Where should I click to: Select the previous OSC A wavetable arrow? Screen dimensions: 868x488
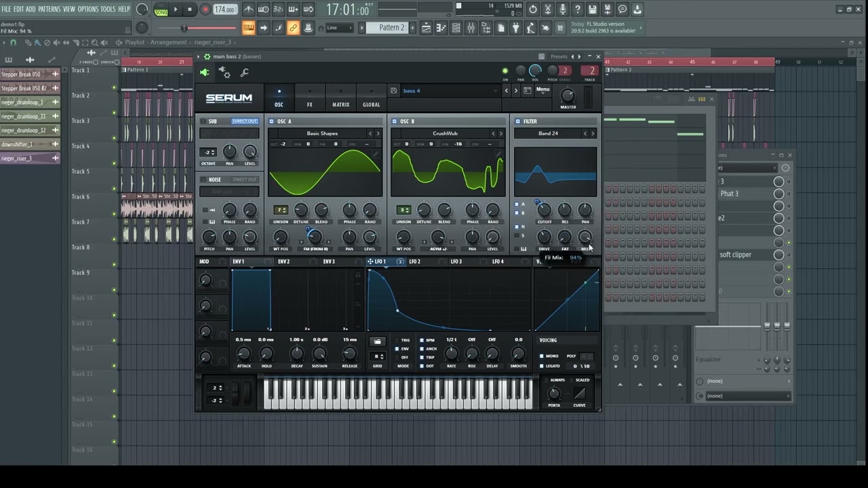[370, 134]
